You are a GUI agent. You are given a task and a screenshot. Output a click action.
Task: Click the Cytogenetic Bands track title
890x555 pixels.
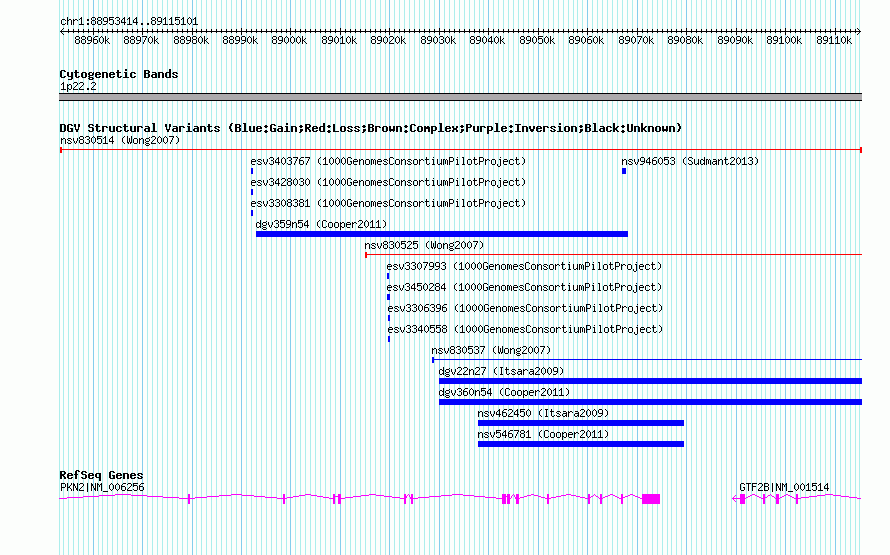[x=119, y=74]
